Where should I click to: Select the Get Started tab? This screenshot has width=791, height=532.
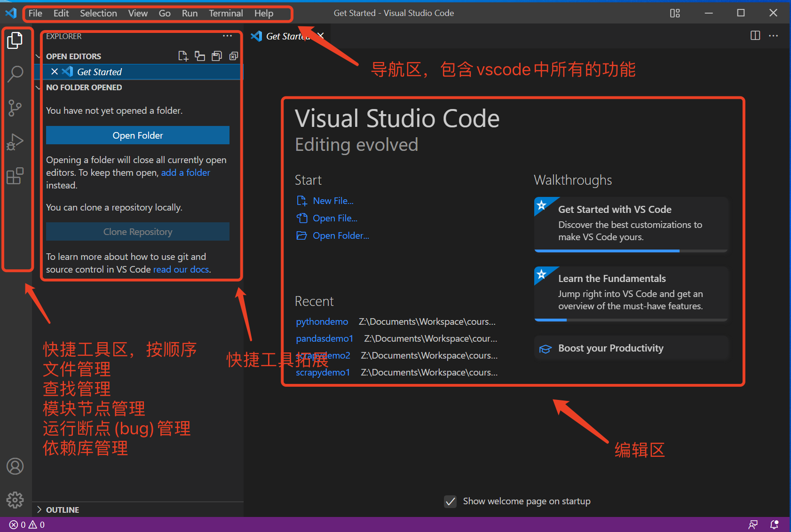coord(288,36)
